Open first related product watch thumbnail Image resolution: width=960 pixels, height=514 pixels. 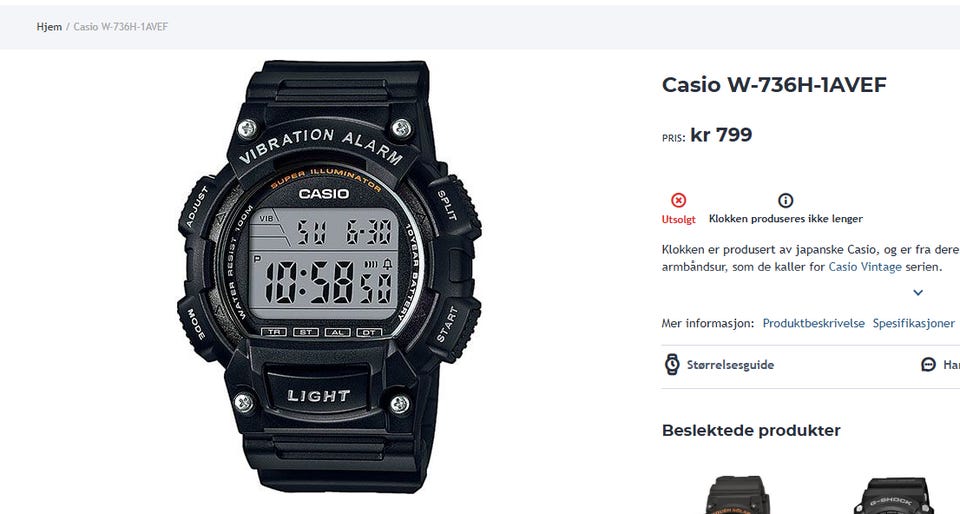[x=738, y=495]
